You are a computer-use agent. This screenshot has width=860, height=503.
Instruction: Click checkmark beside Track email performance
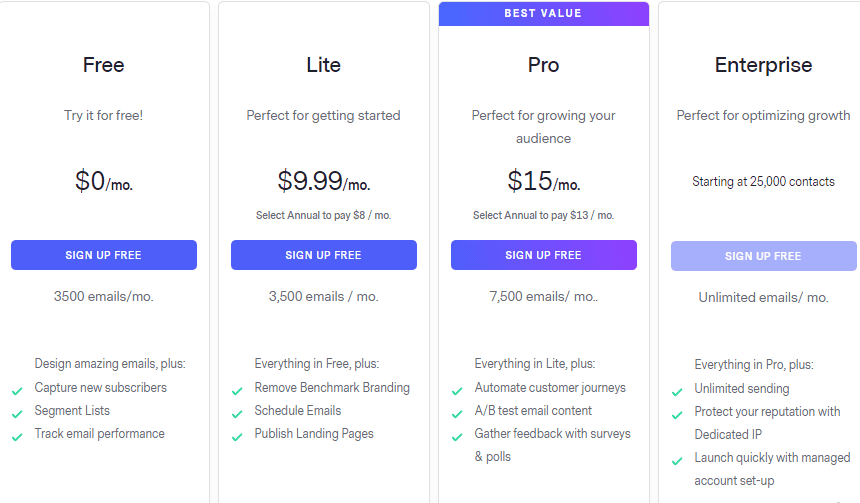[17, 437]
